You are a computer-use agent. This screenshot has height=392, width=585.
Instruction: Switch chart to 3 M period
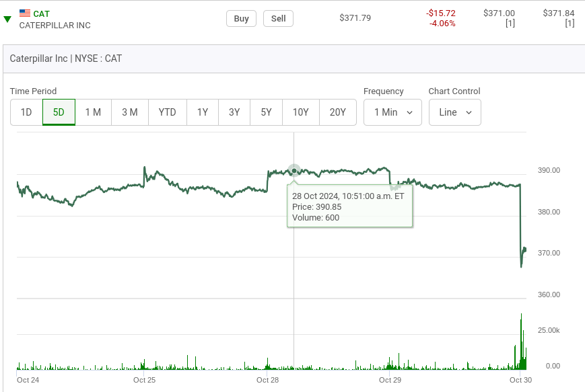click(130, 112)
